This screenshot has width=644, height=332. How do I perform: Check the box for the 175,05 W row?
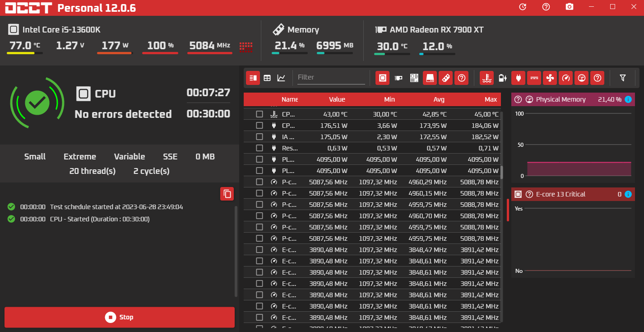[259, 136]
